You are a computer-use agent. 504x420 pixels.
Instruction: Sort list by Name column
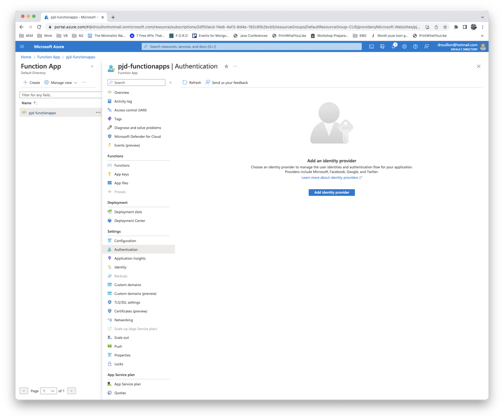[x=30, y=103]
